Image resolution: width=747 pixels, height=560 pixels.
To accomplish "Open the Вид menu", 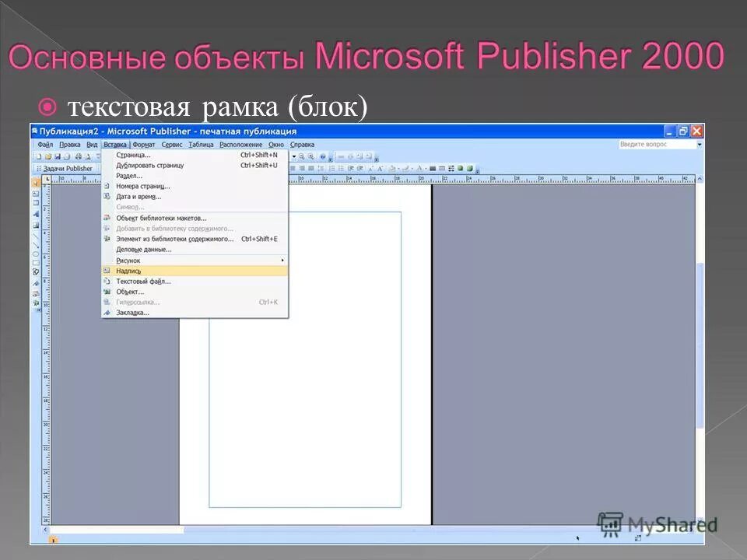I will (x=92, y=145).
